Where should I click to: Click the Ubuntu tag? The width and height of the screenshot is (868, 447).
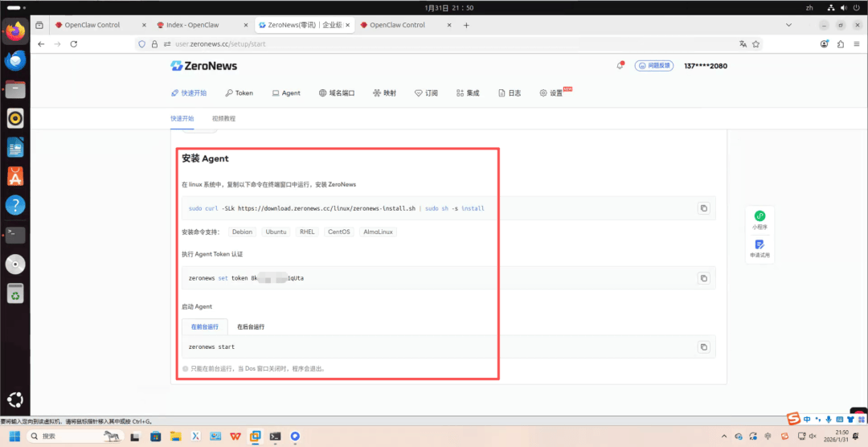(x=276, y=232)
